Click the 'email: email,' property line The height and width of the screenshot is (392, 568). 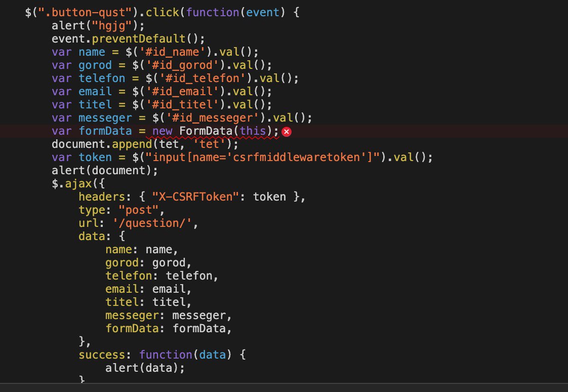tap(148, 289)
